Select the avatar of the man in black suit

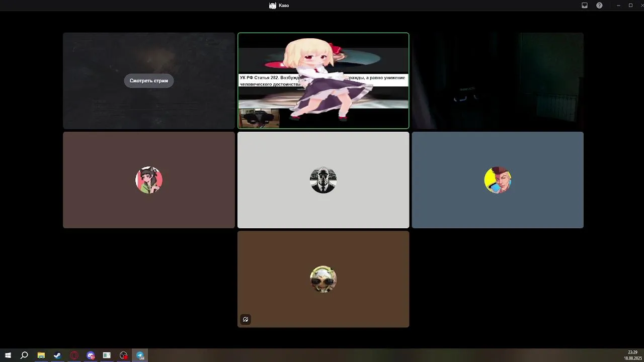tap(323, 180)
